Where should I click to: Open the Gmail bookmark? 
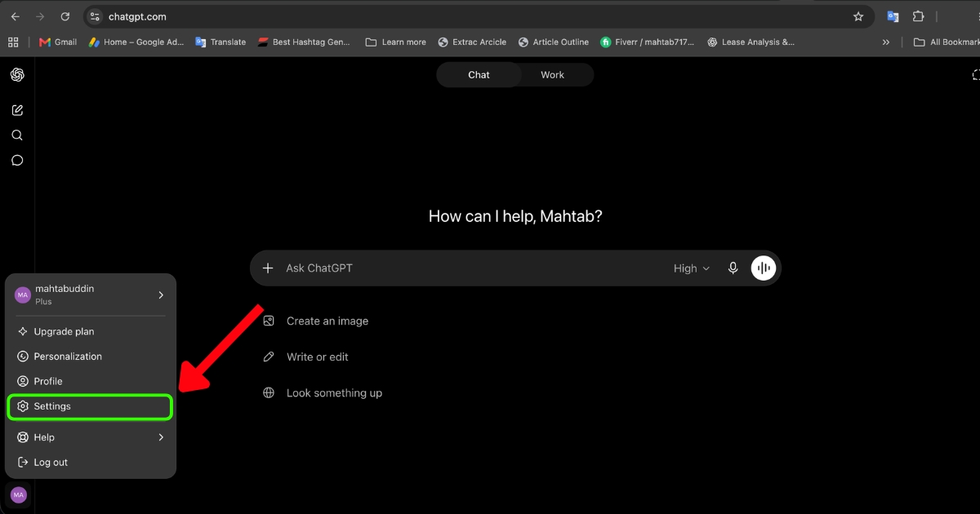58,42
